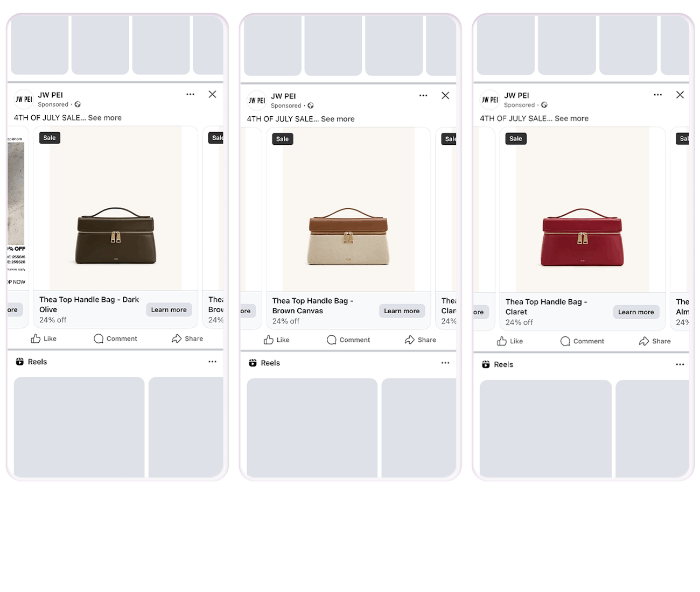Open three-dot options on Dark Olive ad
The height and width of the screenshot is (592, 700).
point(190,94)
